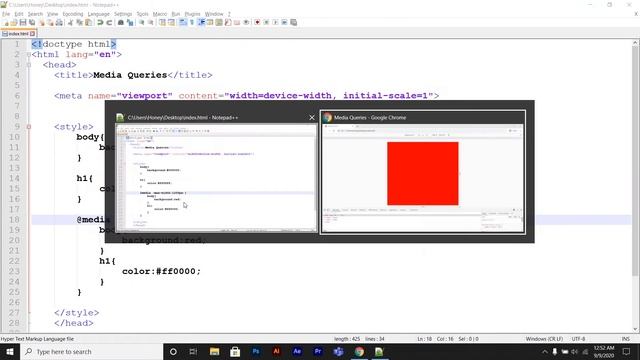
Task: Click the Zoom In toolbar icon
Action: click(142, 22)
